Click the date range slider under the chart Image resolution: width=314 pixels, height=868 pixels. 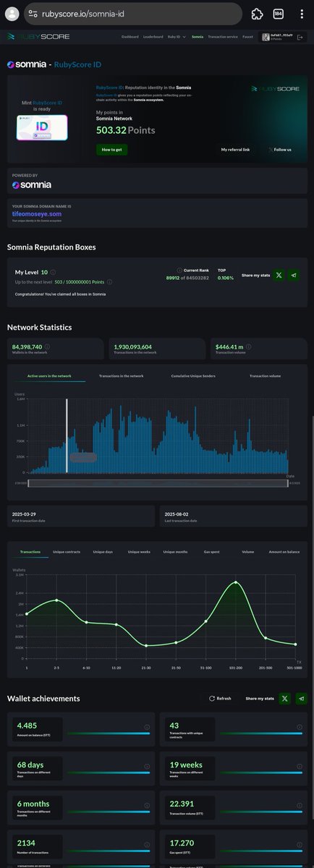point(157,482)
